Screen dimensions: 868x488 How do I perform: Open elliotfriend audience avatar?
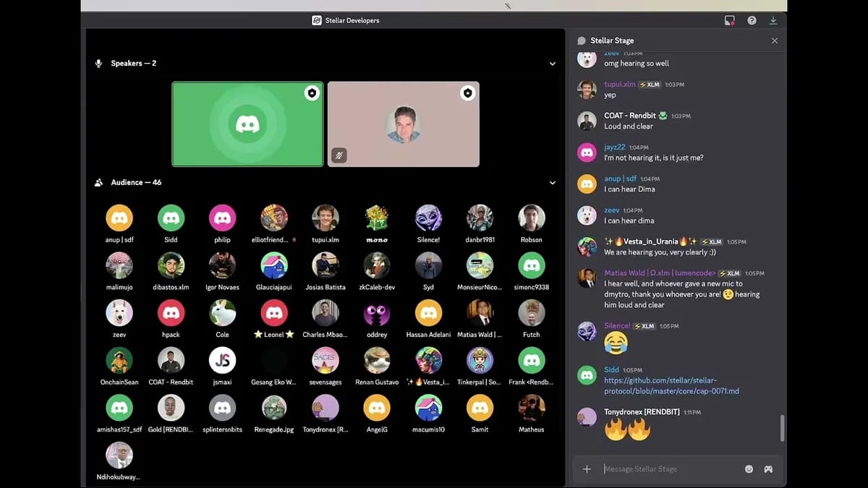pyautogui.click(x=274, y=218)
